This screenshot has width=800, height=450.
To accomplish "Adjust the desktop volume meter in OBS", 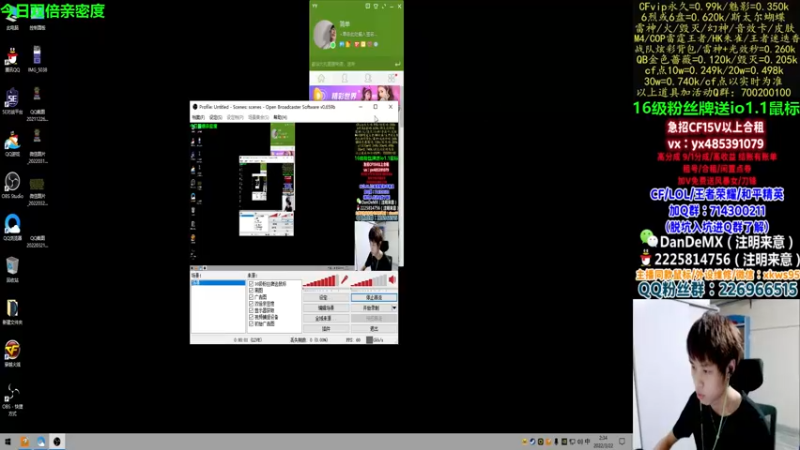I will tap(368, 281).
